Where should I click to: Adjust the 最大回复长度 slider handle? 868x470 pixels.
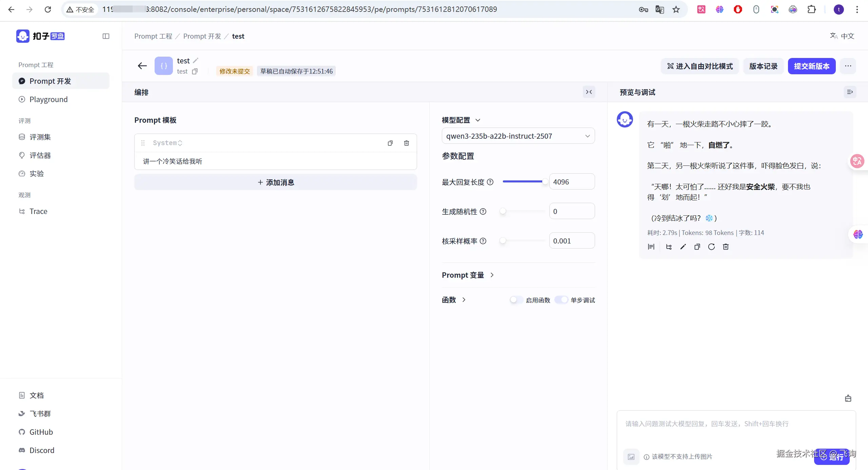[x=545, y=182]
